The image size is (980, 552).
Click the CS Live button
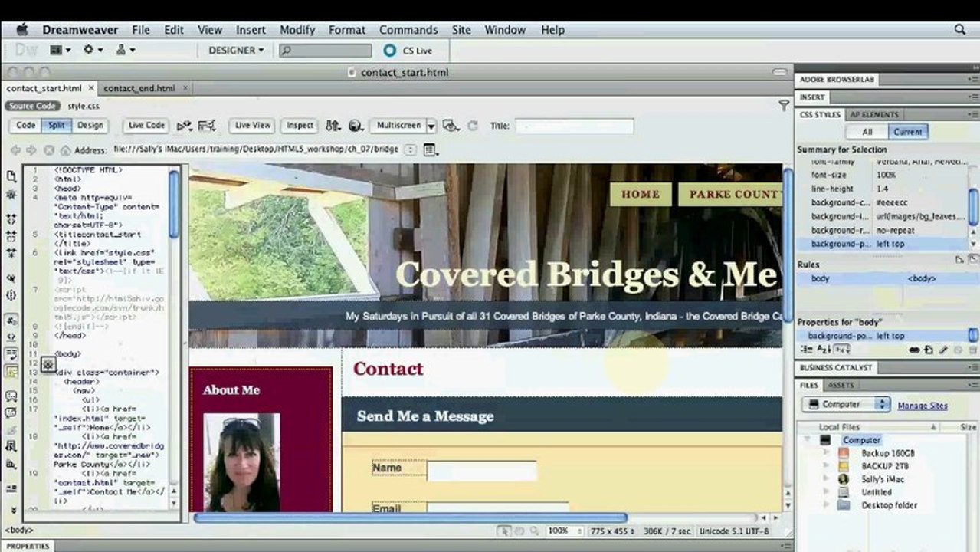408,51
